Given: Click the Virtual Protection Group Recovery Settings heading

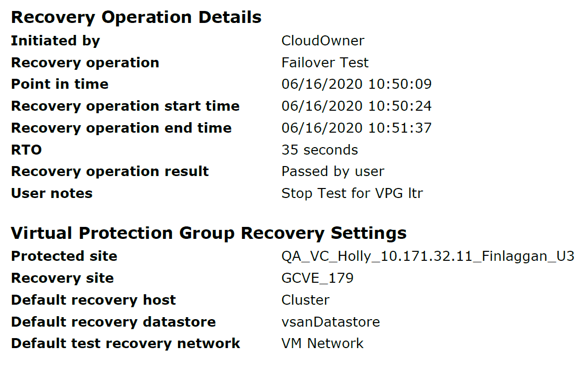Looking at the screenshot, I should (x=208, y=233).
